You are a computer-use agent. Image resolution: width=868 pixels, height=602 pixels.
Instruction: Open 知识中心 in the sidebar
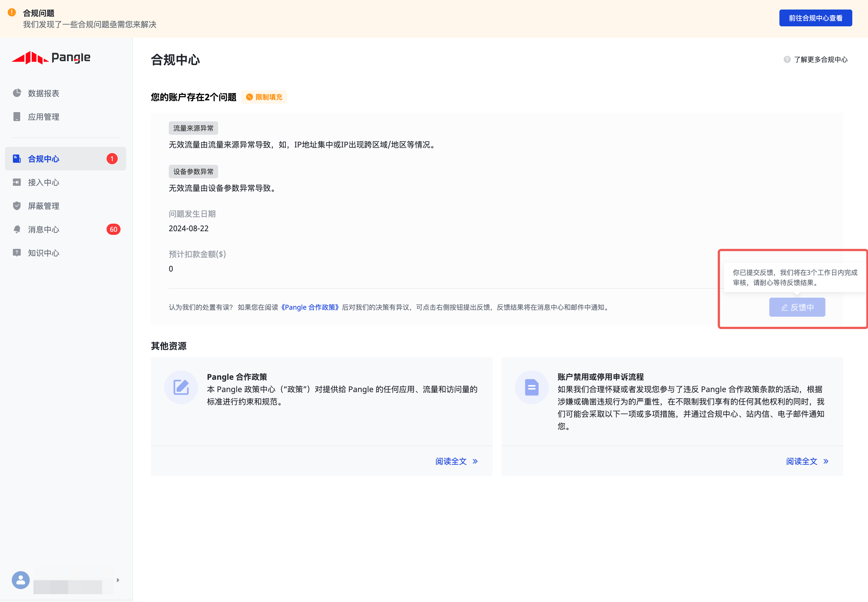point(66,253)
